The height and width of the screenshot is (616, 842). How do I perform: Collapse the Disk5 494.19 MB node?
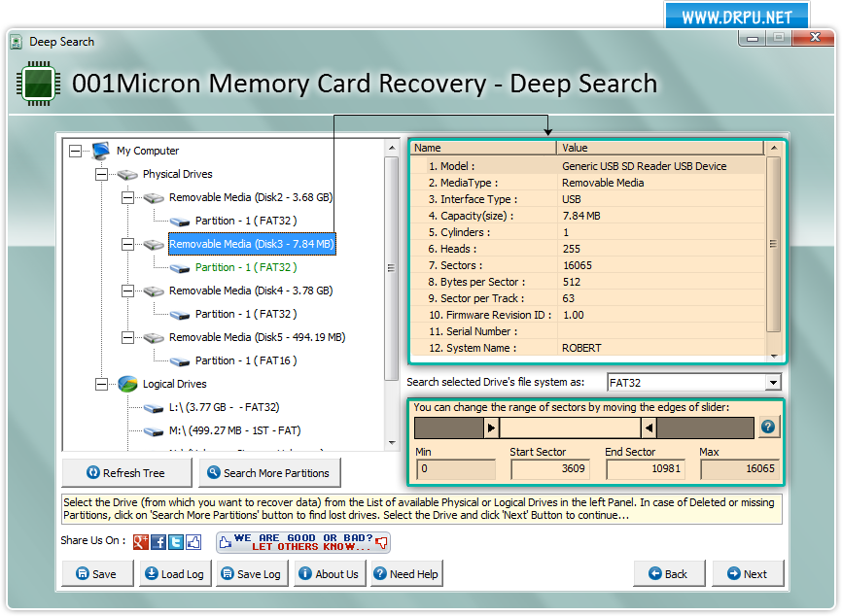127,337
